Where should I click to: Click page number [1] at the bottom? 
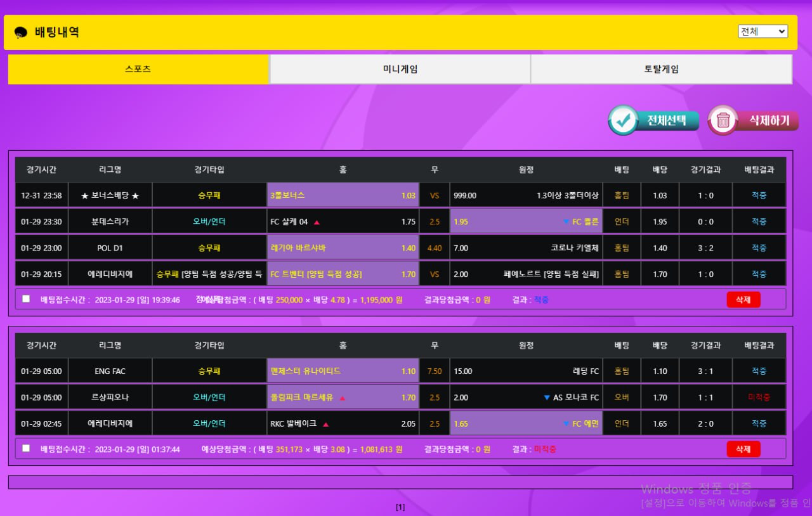coord(400,507)
